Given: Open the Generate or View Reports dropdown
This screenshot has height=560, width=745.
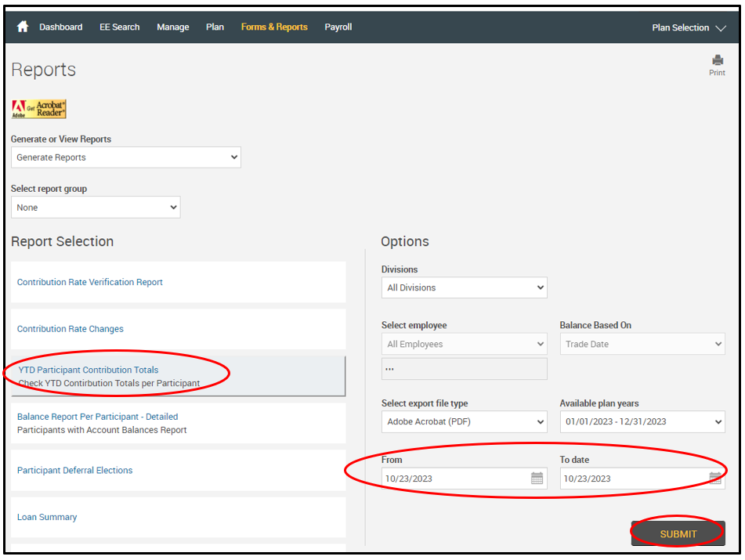Looking at the screenshot, I should [125, 157].
